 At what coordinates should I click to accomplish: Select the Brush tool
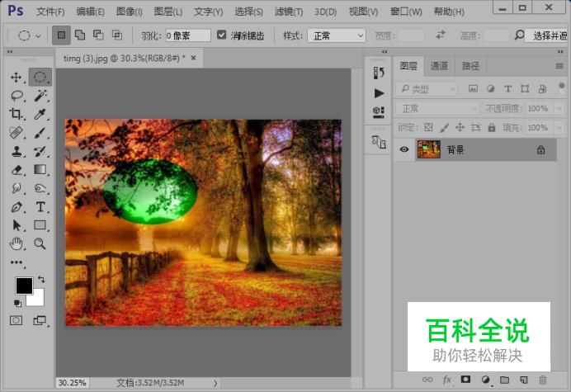coord(40,133)
